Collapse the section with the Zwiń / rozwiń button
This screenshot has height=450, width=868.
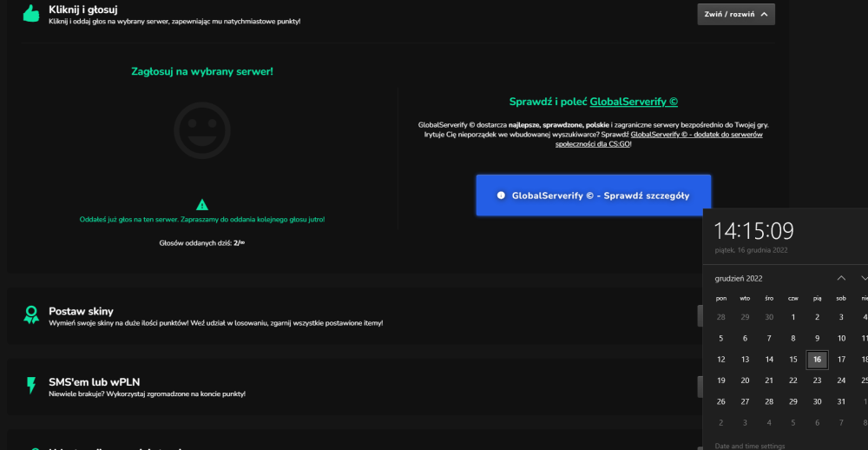[x=736, y=15]
